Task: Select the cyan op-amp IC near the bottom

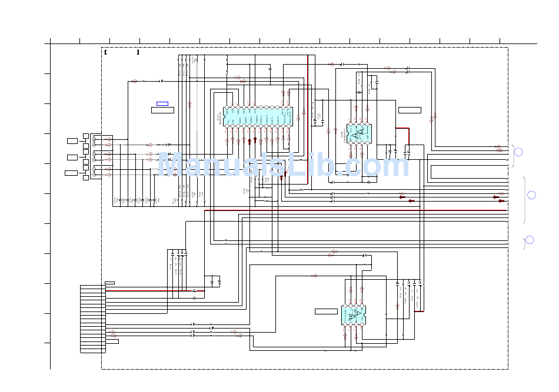Action: (x=354, y=315)
